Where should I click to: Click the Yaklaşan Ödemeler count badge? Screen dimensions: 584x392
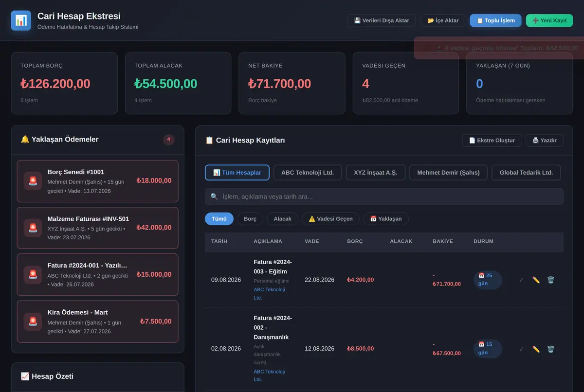pos(169,140)
